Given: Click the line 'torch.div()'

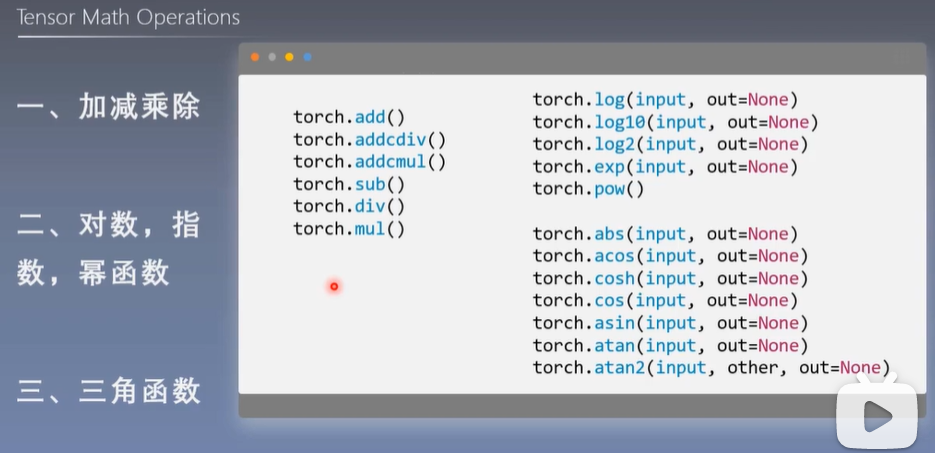Looking at the screenshot, I should (x=349, y=206).
